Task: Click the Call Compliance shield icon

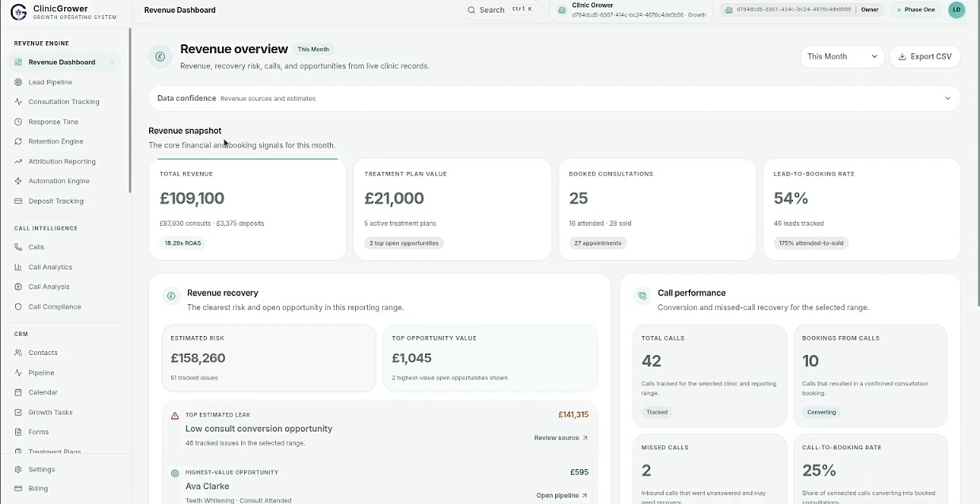Action: pyautogui.click(x=19, y=307)
